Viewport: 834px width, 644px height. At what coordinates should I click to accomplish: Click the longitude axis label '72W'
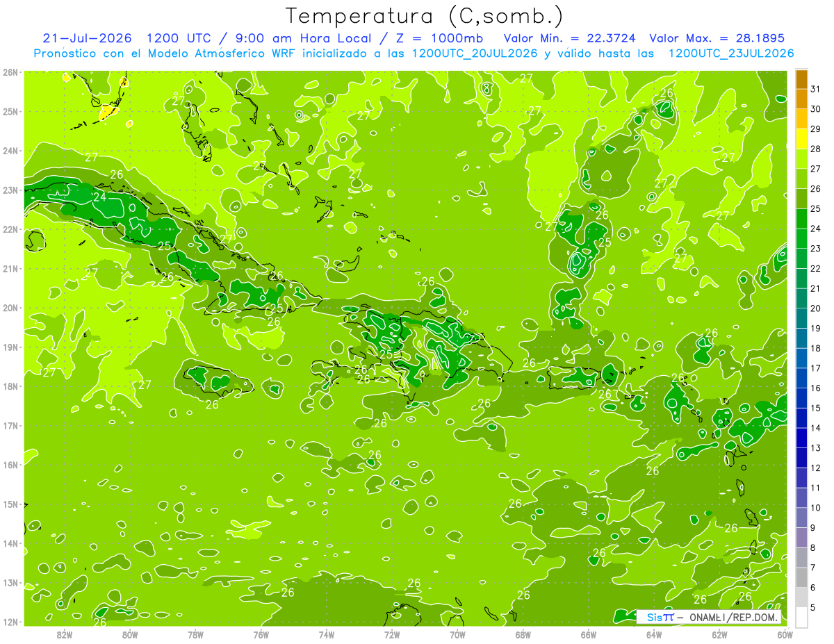click(392, 634)
